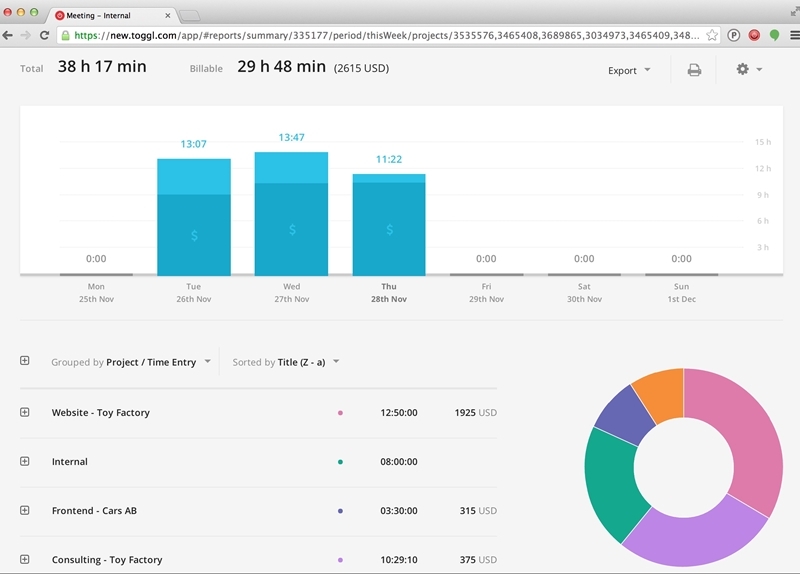Click the 08:00:00 duration value
800x574 pixels.
398,461
